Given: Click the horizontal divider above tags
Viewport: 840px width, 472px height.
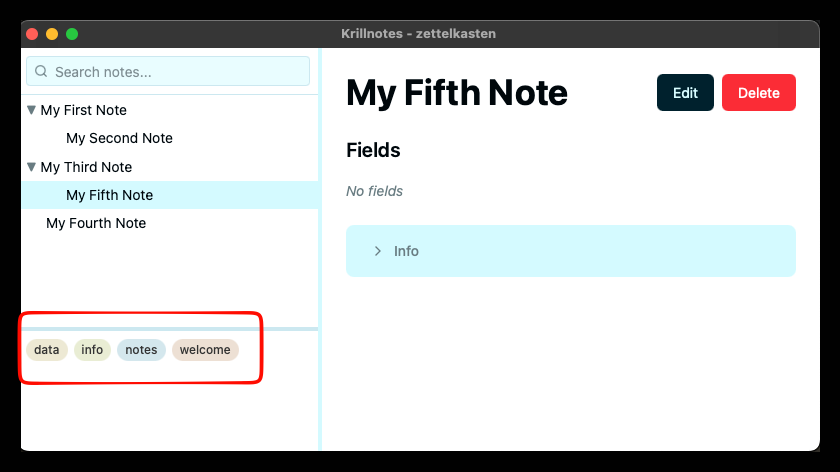Looking at the screenshot, I should tap(170, 328).
